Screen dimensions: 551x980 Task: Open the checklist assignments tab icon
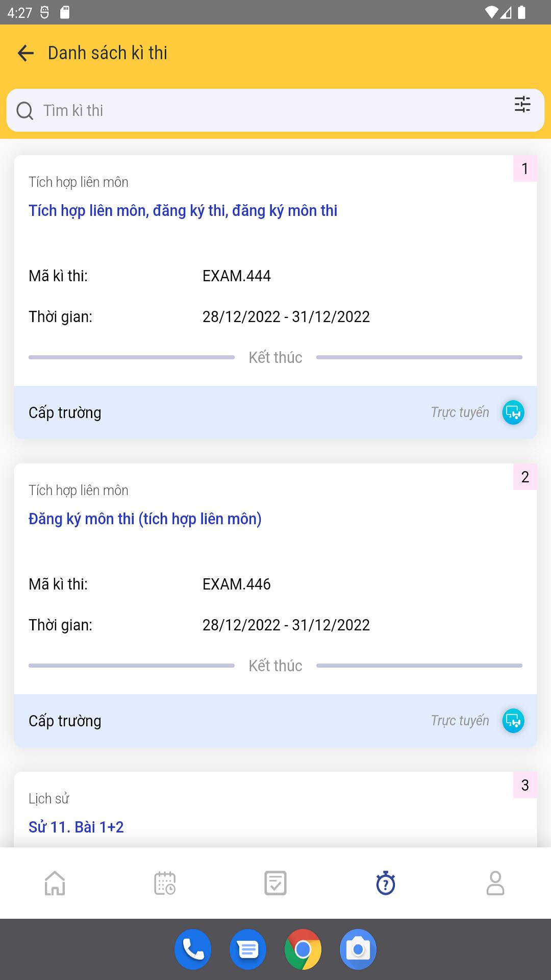(275, 883)
